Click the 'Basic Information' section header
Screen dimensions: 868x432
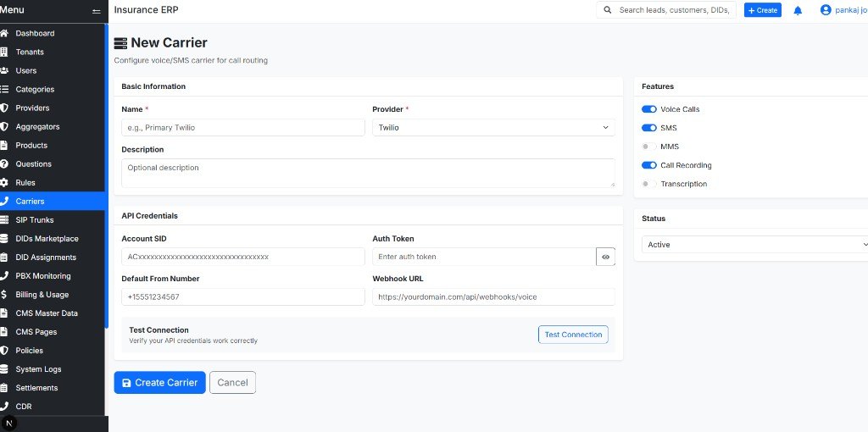click(153, 86)
